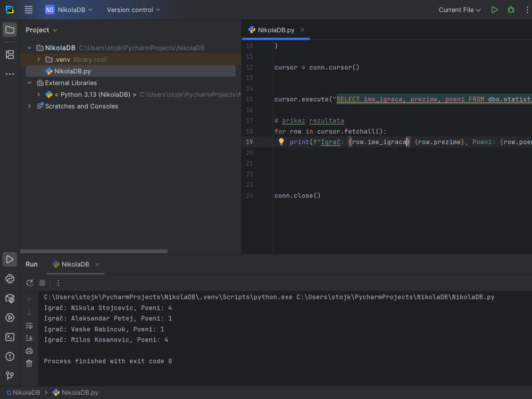Select the Run panel label

click(x=31, y=264)
